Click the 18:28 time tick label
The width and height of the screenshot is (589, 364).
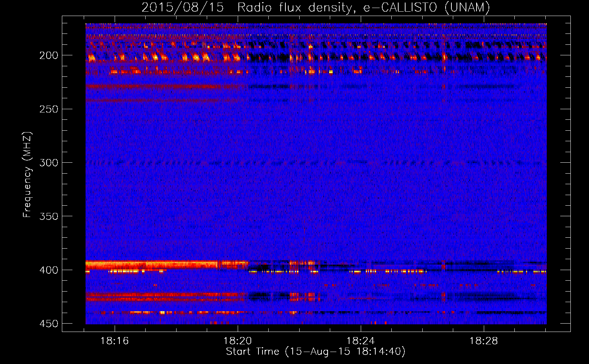[x=484, y=341]
